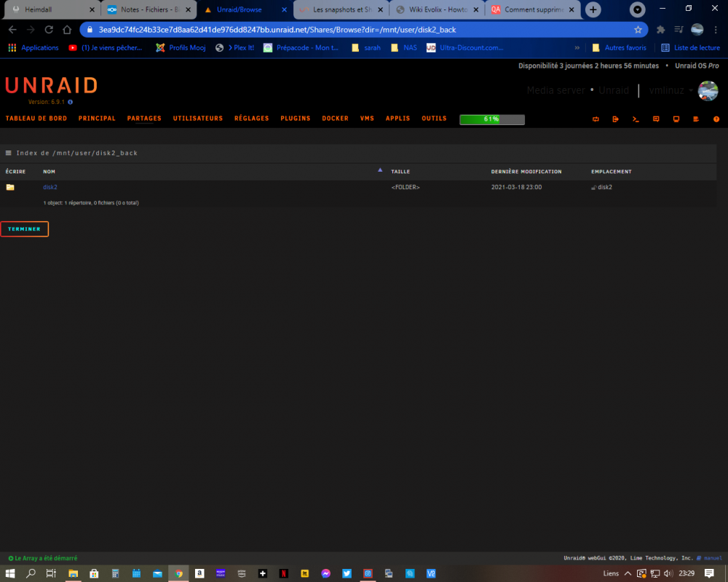This screenshot has height=582, width=728.
Task: Click the 2021-03-18 23:00 date cell
Action: [x=516, y=187]
